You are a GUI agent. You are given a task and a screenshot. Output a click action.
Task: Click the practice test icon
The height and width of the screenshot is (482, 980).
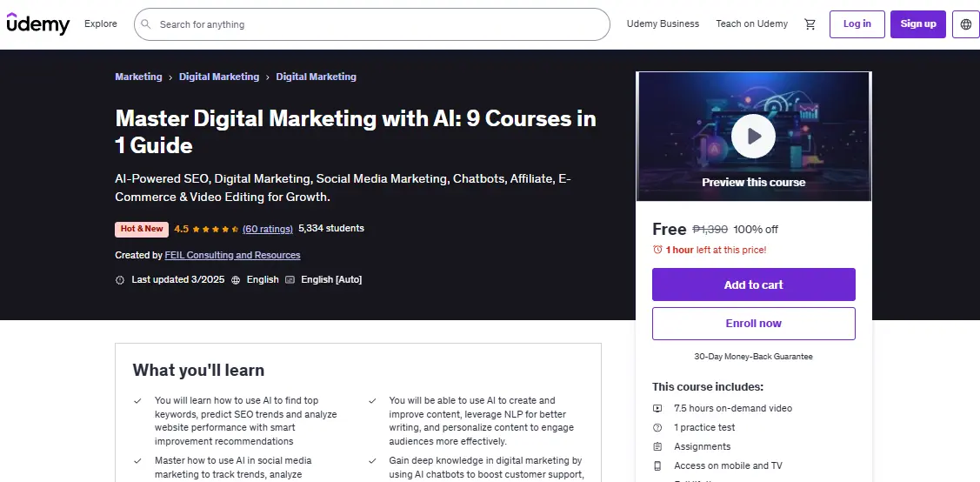(x=657, y=427)
